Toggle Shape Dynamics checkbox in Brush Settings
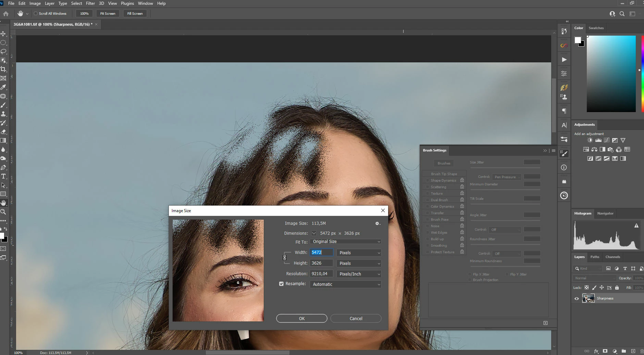 click(x=427, y=180)
